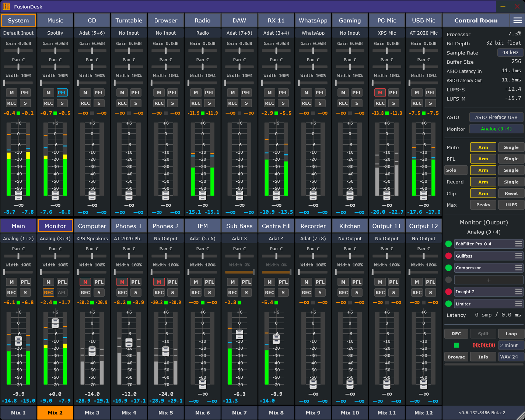Toggle the Compressor green status dot
Viewport: 525px width, 420px height.
point(448,268)
